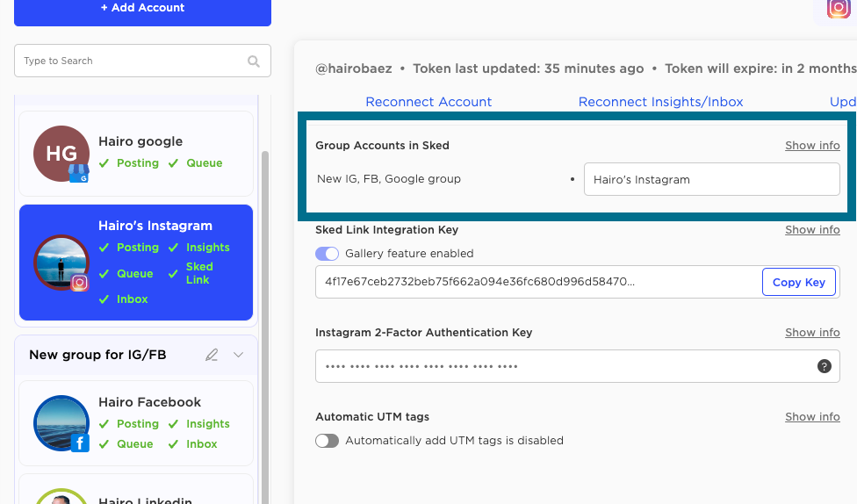Click the Hairo Facebook profile picture
857x504 pixels.
61,423
